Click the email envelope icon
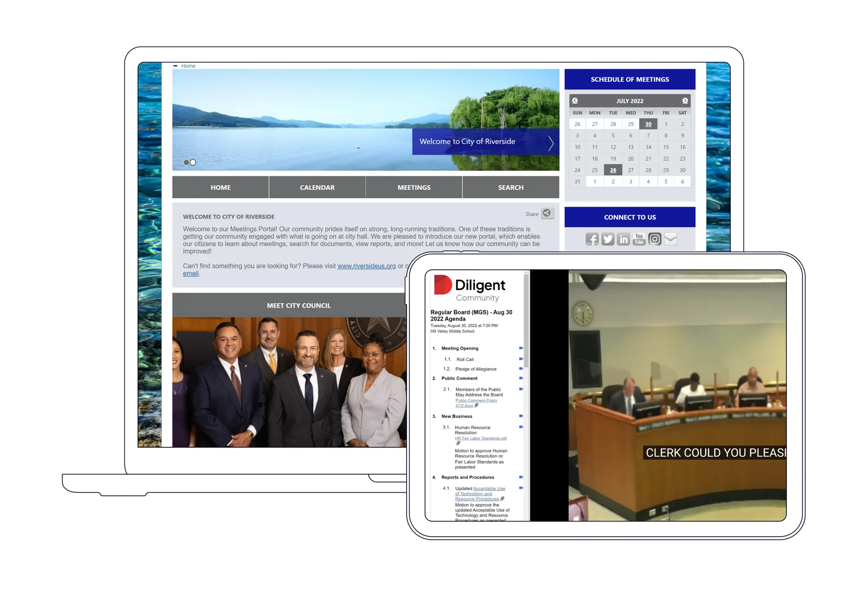 [x=671, y=239]
